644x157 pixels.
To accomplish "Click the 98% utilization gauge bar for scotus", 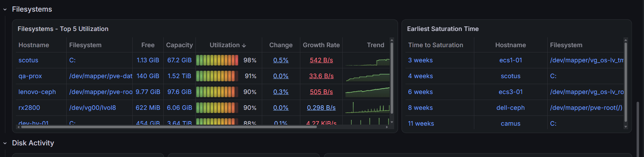I will 217,60.
